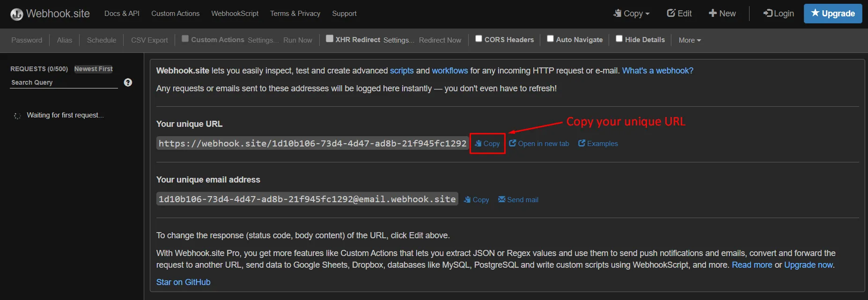Copy the unique URL
This screenshot has width=868, height=300.
(x=487, y=144)
